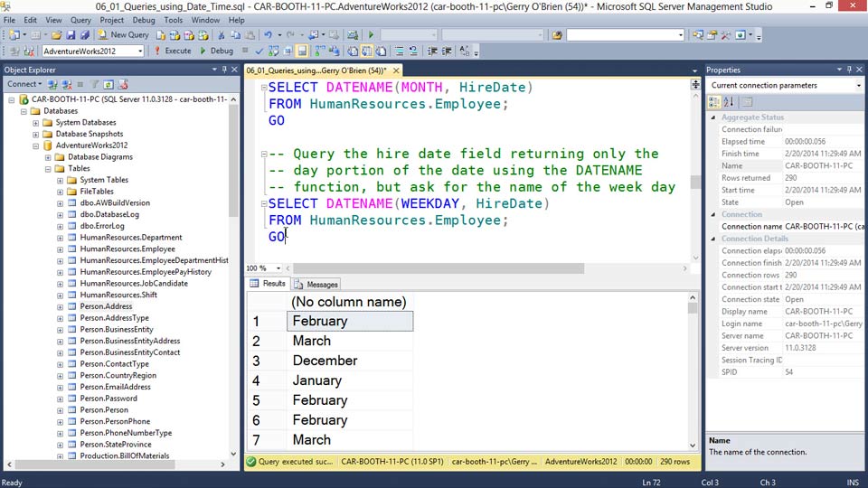
Task: Click the green Start play icon
Action: pyautogui.click(x=371, y=35)
